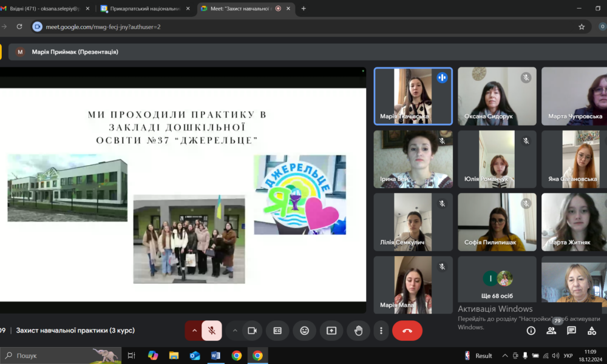Viewport: 607px width, 364px height.
Task: Unmute the microphone
Action: (x=211, y=331)
